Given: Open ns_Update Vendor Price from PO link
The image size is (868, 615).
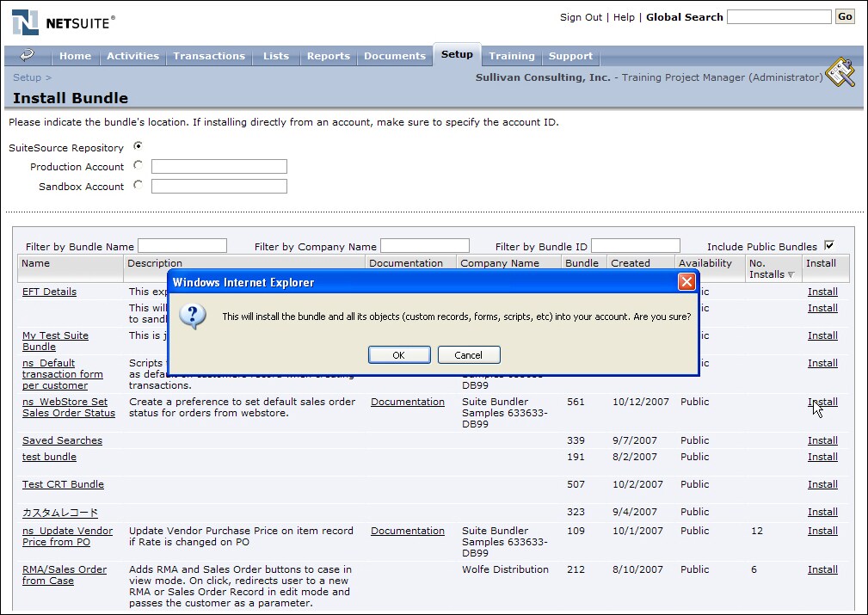Looking at the screenshot, I should point(68,537).
